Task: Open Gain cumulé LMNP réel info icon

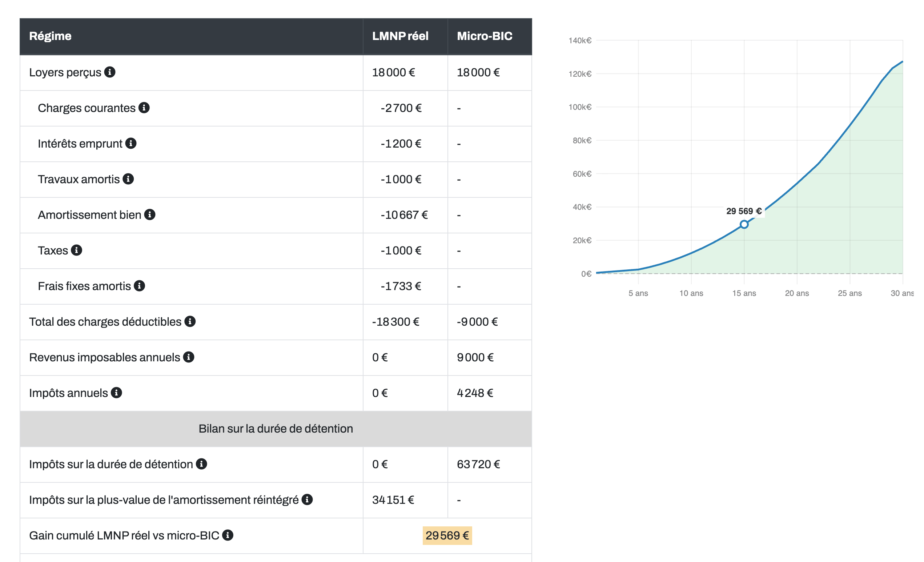Action: tap(228, 535)
